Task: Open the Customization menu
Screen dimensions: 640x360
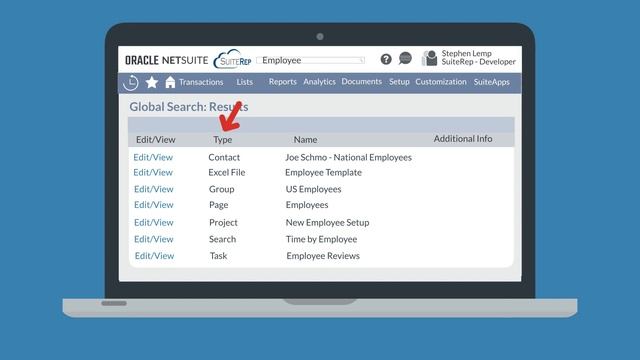Action: [x=441, y=82]
